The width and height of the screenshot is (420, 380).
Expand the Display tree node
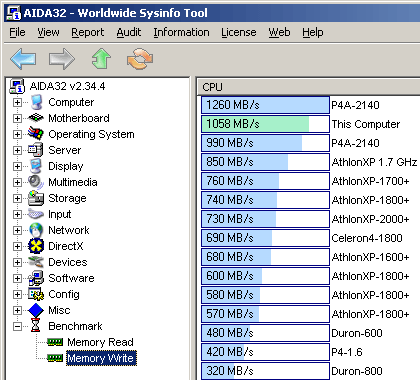pos(17,166)
